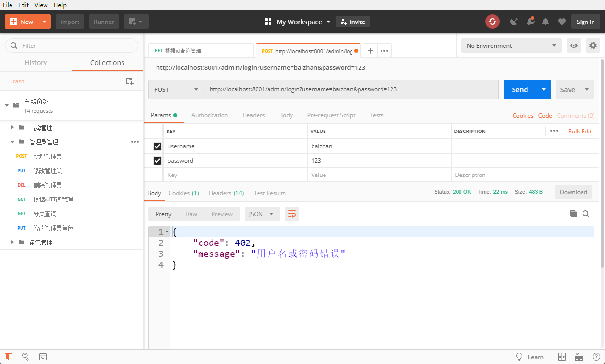Add a new request tab with plus
Image resolution: width=605 pixels, height=364 pixels.
coord(370,50)
